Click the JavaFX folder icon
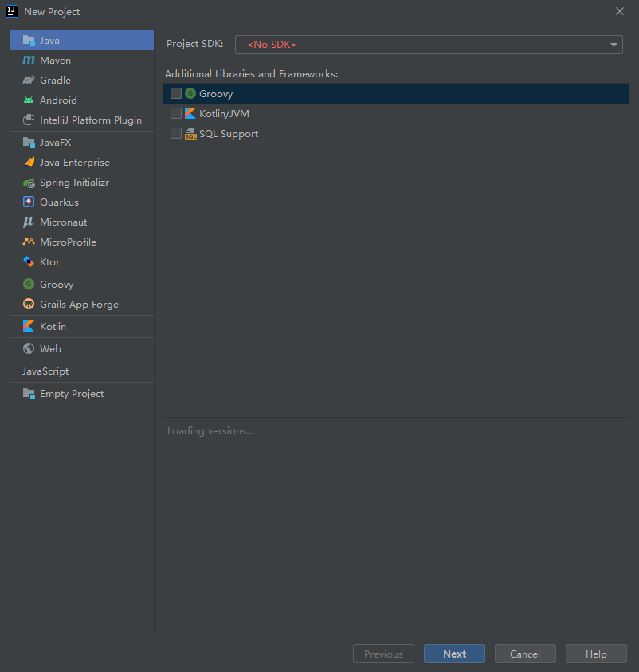Viewport: 639px width, 672px height. point(29,142)
